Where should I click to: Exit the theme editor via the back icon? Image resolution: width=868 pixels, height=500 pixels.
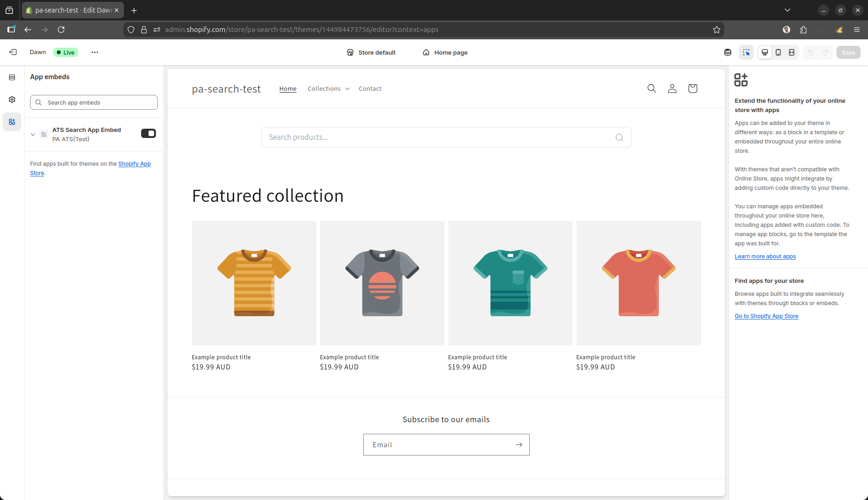(x=13, y=52)
